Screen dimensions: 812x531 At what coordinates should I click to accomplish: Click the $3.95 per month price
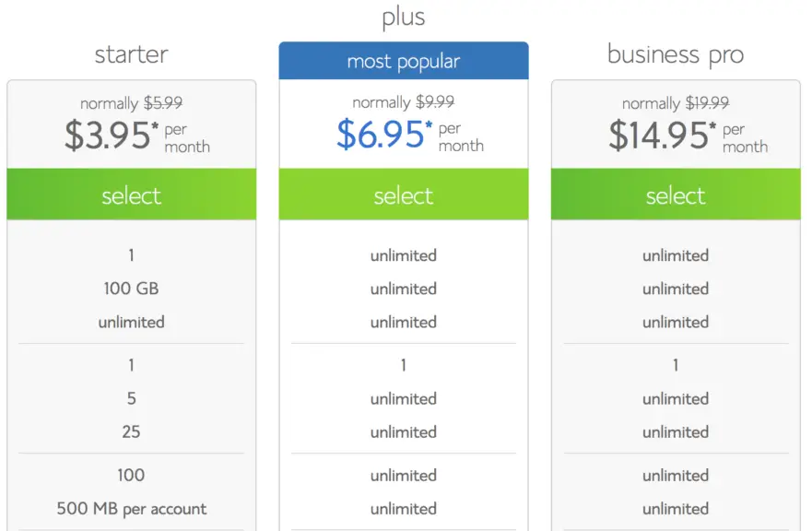(137, 136)
